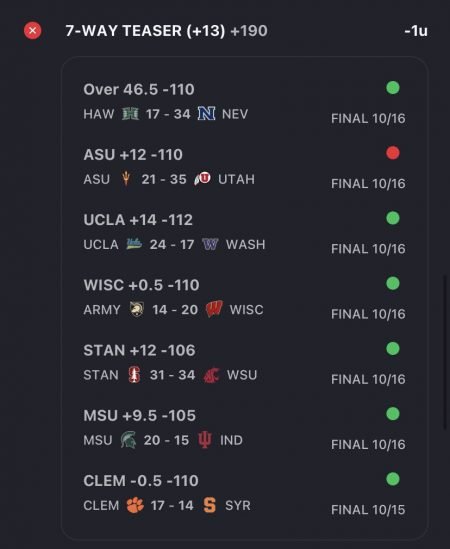This screenshot has height=549, width=450.
Task: Click the Utah Utes logo
Action: (x=202, y=179)
